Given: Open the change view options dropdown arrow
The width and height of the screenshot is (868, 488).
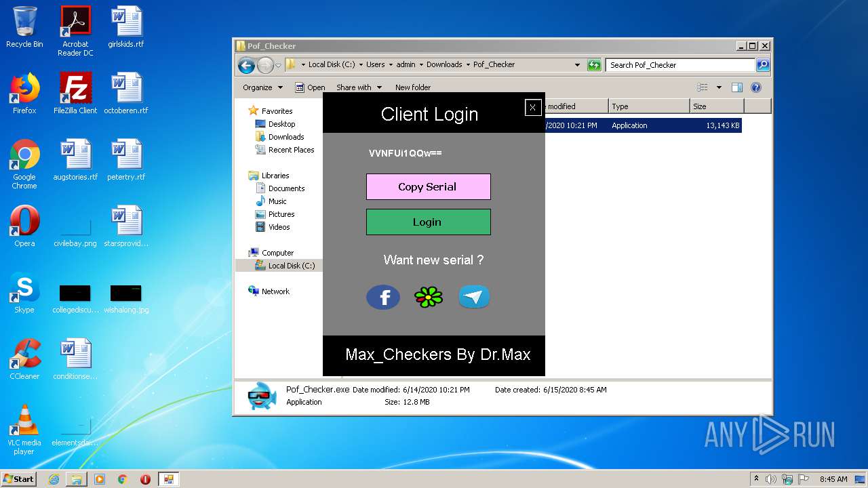Looking at the screenshot, I should pyautogui.click(x=719, y=87).
